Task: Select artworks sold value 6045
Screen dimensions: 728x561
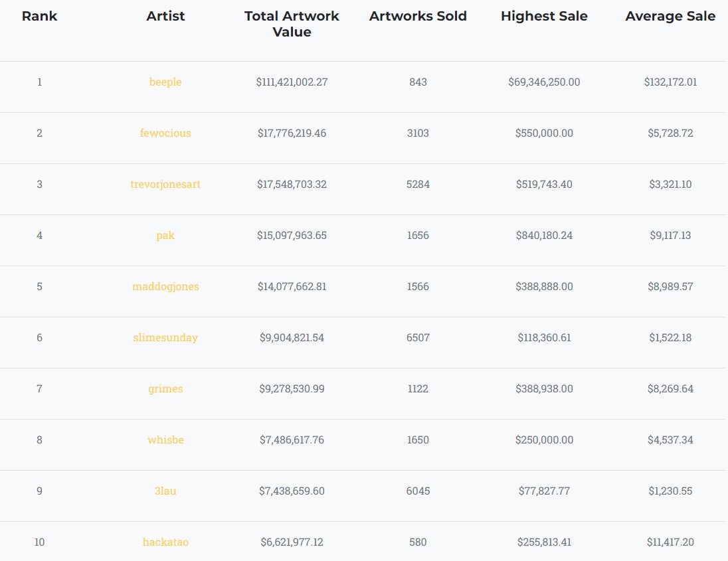Action: coord(418,491)
